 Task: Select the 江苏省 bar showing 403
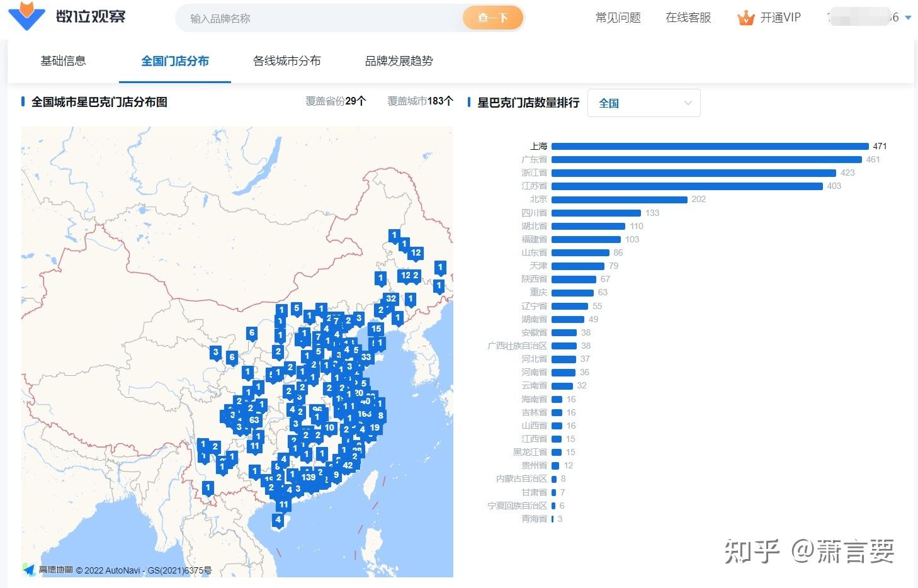[687, 186]
